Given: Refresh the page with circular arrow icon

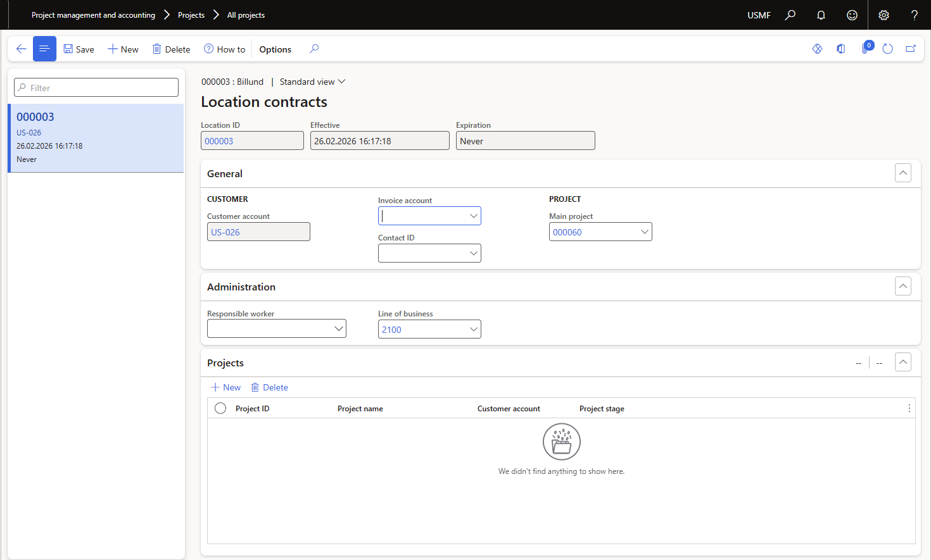Looking at the screenshot, I should [887, 49].
